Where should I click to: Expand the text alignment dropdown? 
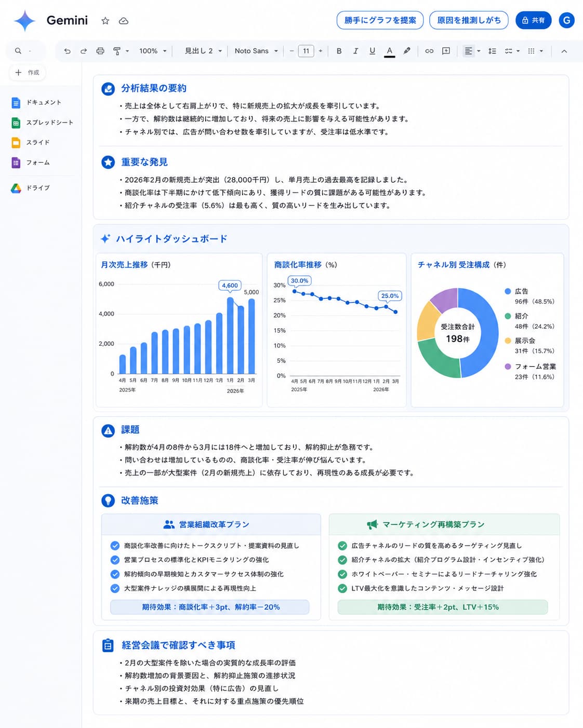479,51
